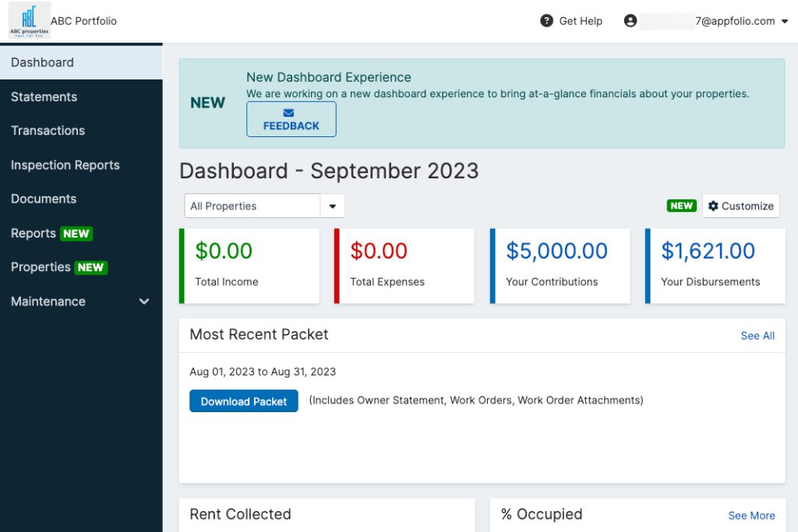Image resolution: width=798 pixels, height=532 pixels.
Task: Click the ABC properties logo
Action: click(29, 20)
